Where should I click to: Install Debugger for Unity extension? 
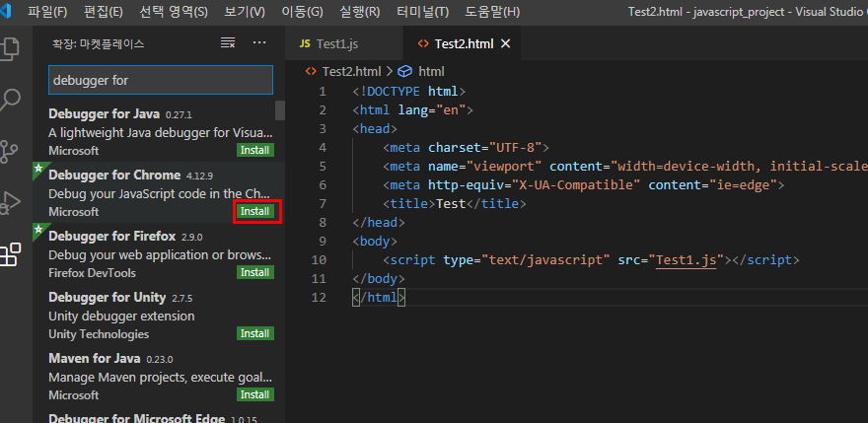point(255,334)
